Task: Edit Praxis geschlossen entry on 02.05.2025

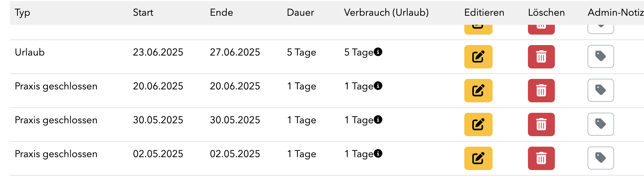Action: click(478, 158)
